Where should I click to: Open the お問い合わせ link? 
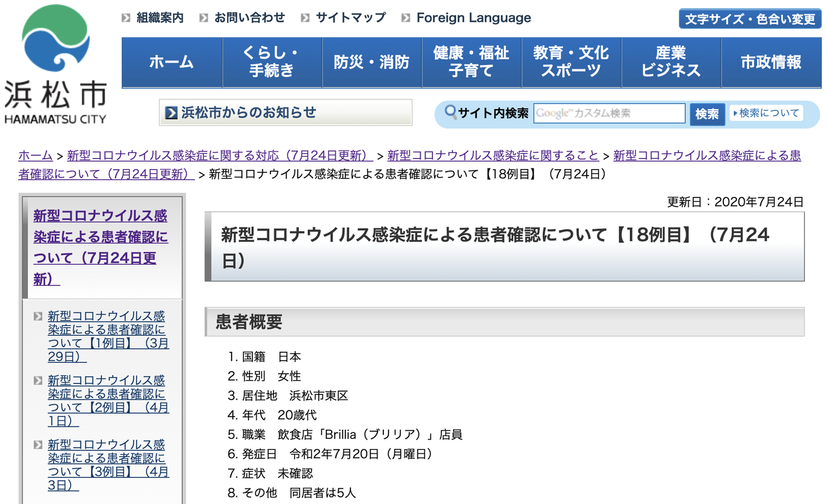tap(250, 18)
